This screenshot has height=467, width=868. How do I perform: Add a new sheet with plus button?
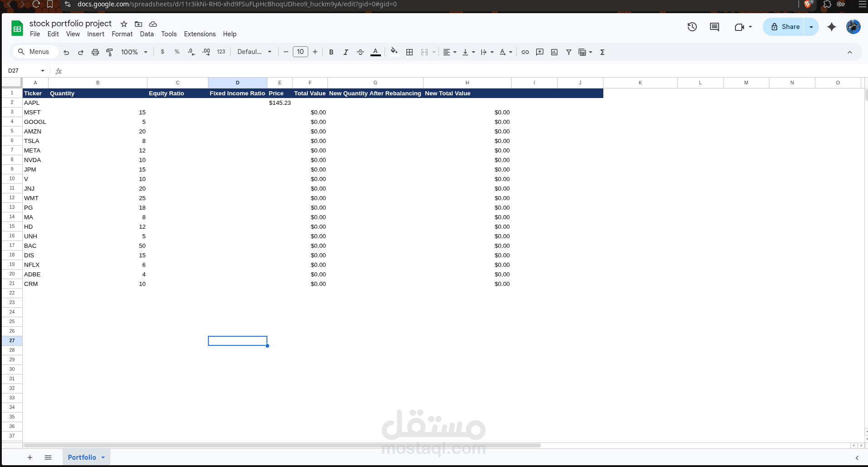pos(30,457)
